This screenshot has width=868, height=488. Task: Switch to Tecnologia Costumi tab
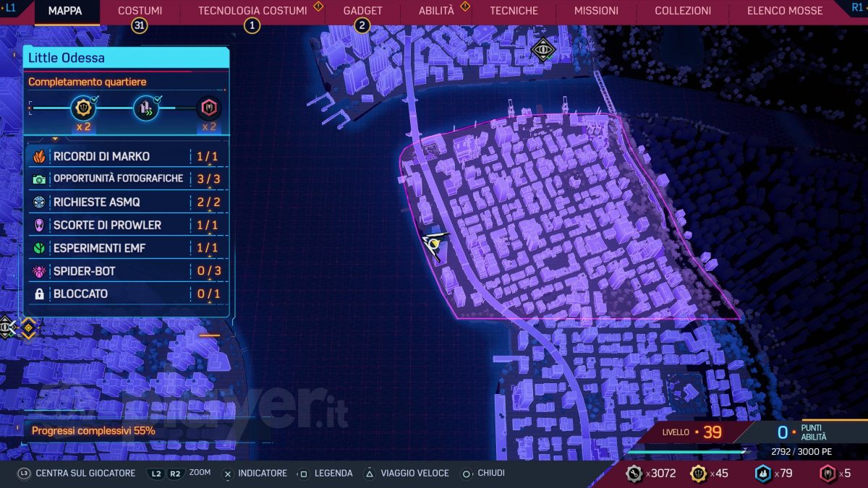[x=252, y=11]
